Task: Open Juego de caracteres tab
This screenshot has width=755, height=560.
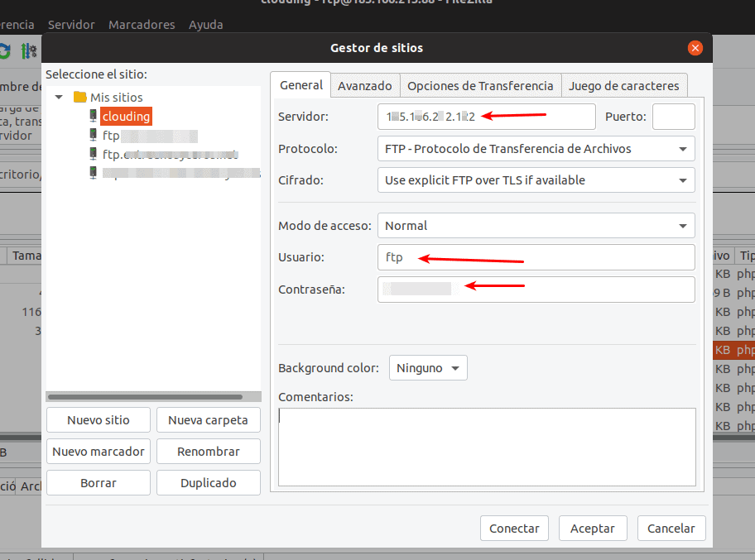Action: click(x=623, y=86)
